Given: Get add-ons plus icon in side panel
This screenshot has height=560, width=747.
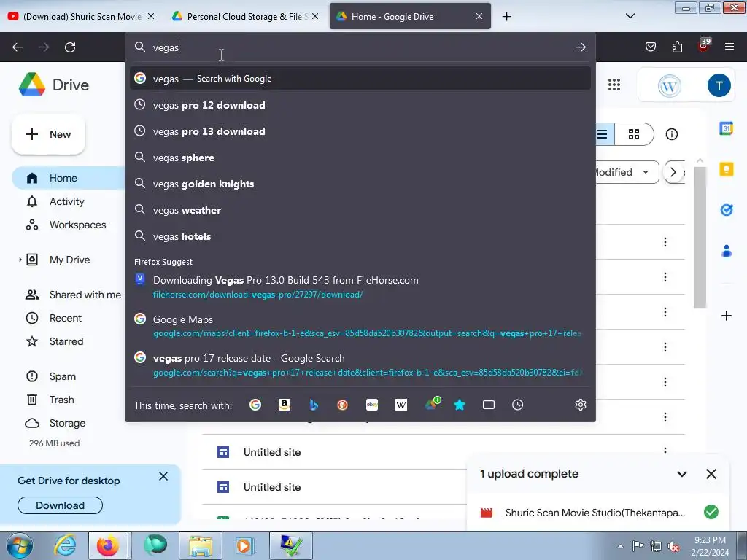Looking at the screenshot, I should tap(726, 316).
